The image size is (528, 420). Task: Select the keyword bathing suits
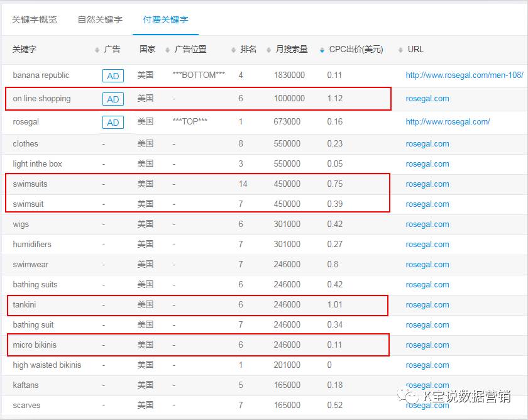tap(35, 285)
